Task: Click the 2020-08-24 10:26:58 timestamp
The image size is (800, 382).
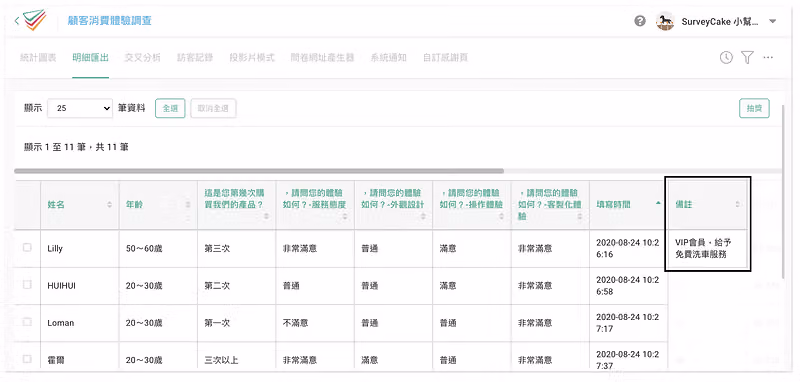Action: (628, 286)
